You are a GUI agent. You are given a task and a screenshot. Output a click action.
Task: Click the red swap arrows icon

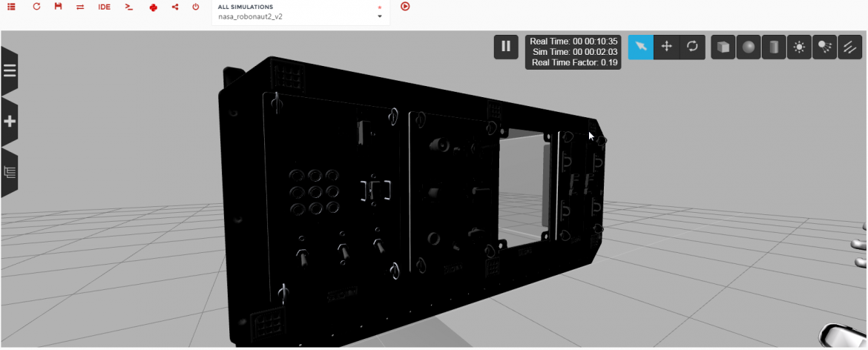tap(80, 7)
